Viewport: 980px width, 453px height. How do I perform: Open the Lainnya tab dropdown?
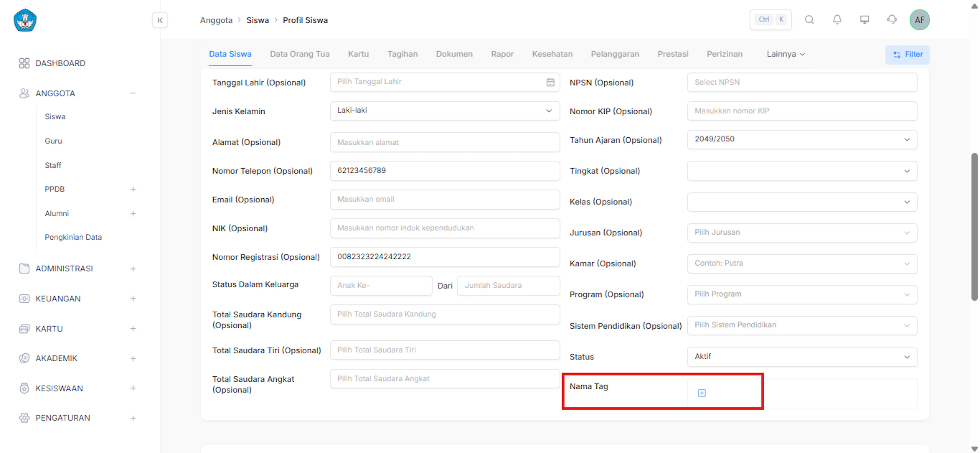coord(786,54)
